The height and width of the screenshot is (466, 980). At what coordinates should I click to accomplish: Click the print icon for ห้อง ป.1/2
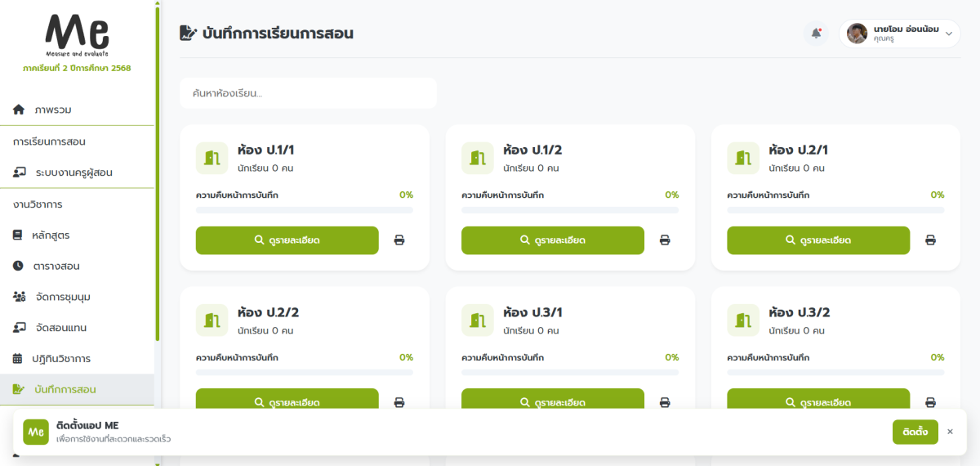[x=665, y=240]
